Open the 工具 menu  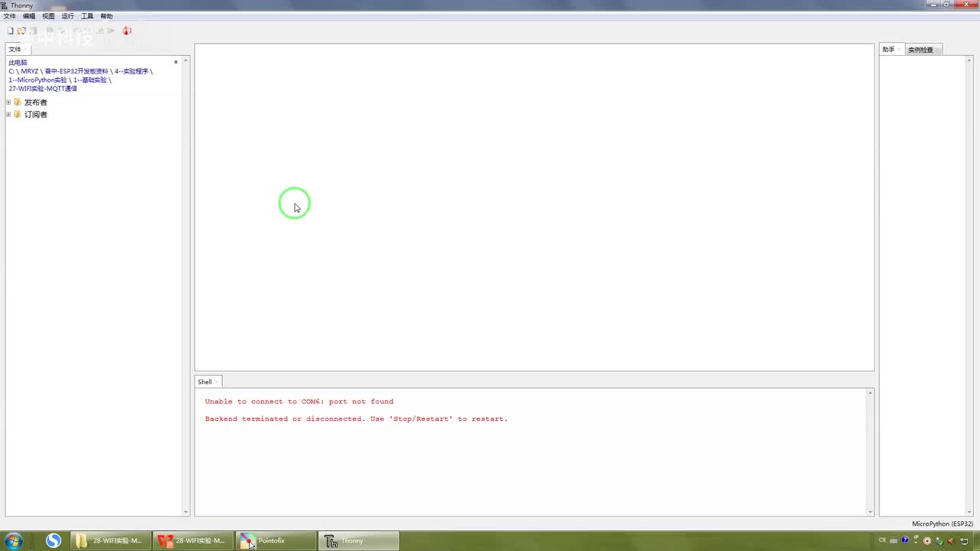pos(87,16)
